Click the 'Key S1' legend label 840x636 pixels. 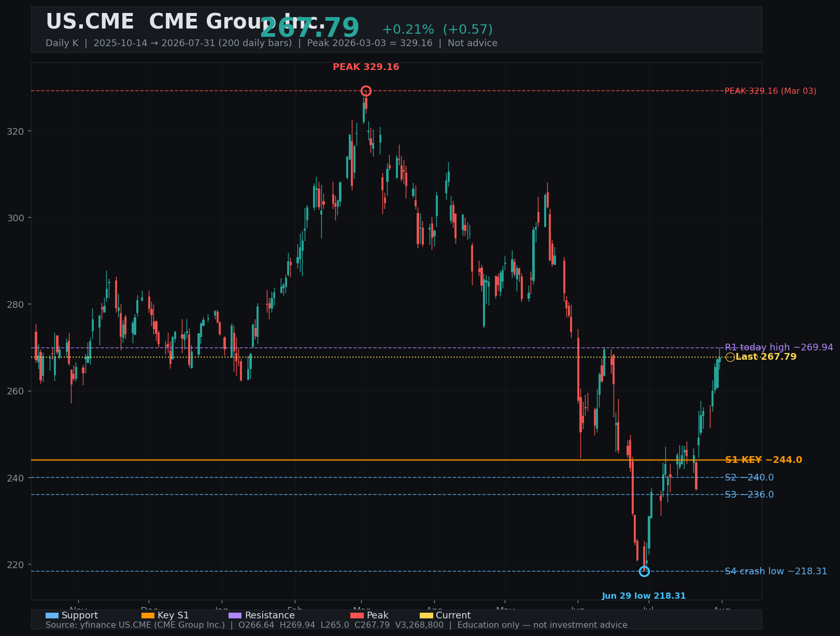[173, 615]
